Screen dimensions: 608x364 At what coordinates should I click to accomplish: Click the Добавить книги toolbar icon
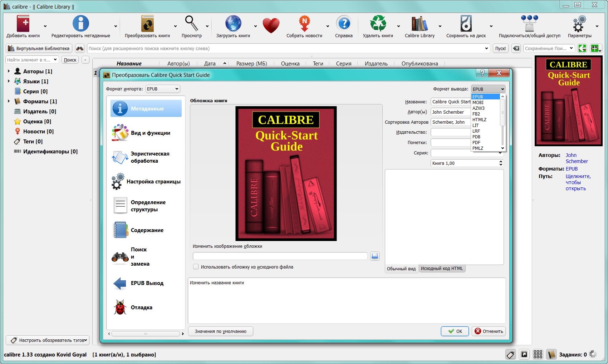[x=23, y=24]
